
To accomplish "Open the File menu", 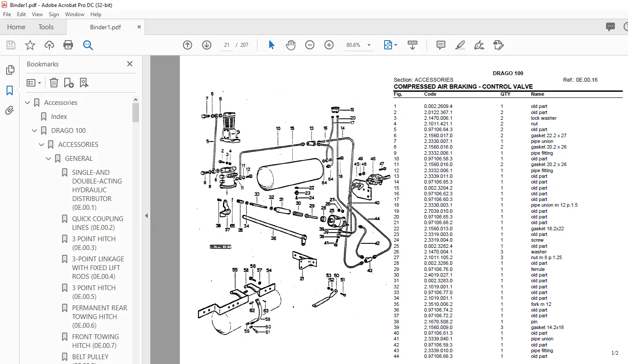I will click(7, 14).
